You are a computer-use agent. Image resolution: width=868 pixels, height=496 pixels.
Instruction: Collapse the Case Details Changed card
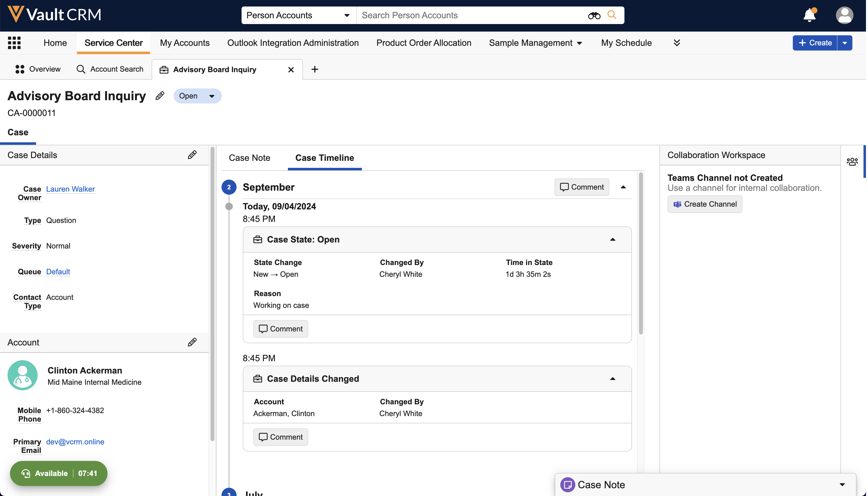coord(612,379)
